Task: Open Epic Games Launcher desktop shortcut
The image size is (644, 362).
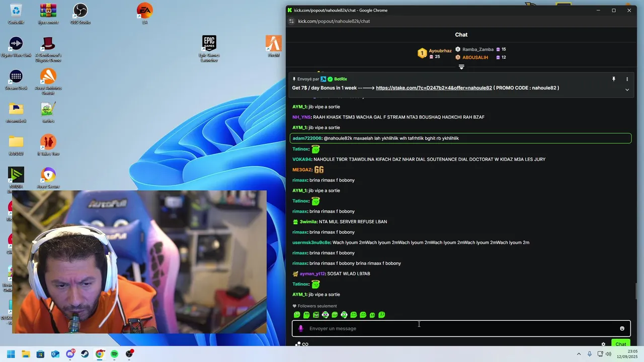Action: click(x=209, y=49)
